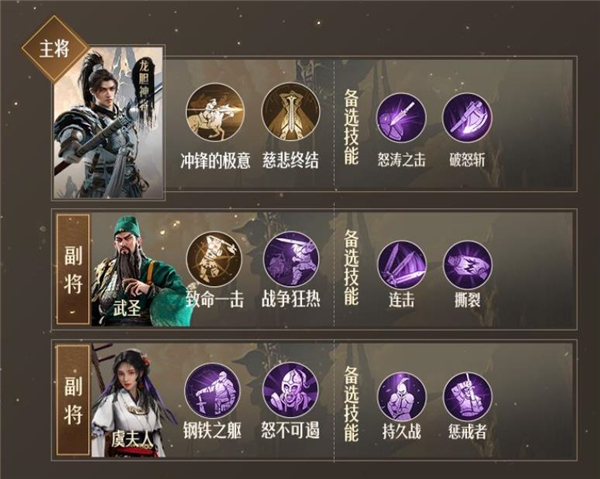Select the 慈悲终结 skill icon
This screenshot has width=600, height=479.
[x=291, y=112]
